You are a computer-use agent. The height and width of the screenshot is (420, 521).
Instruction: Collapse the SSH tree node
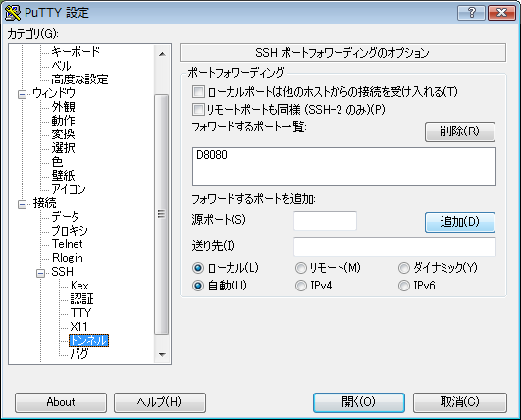point(40,273)
